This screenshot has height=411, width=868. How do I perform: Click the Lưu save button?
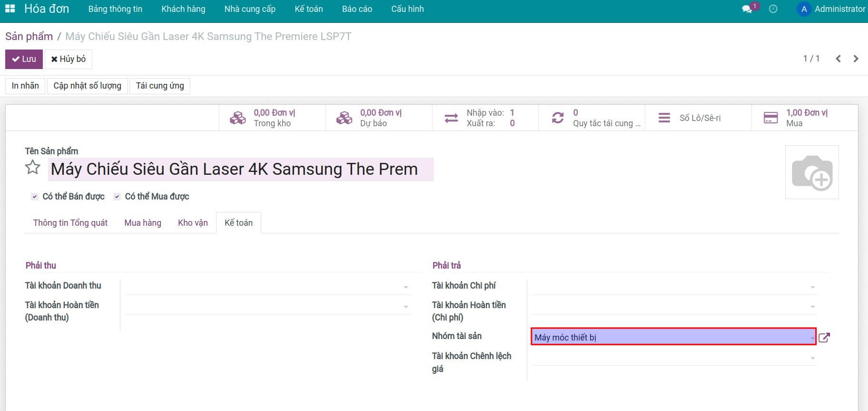tap(24, 59)
